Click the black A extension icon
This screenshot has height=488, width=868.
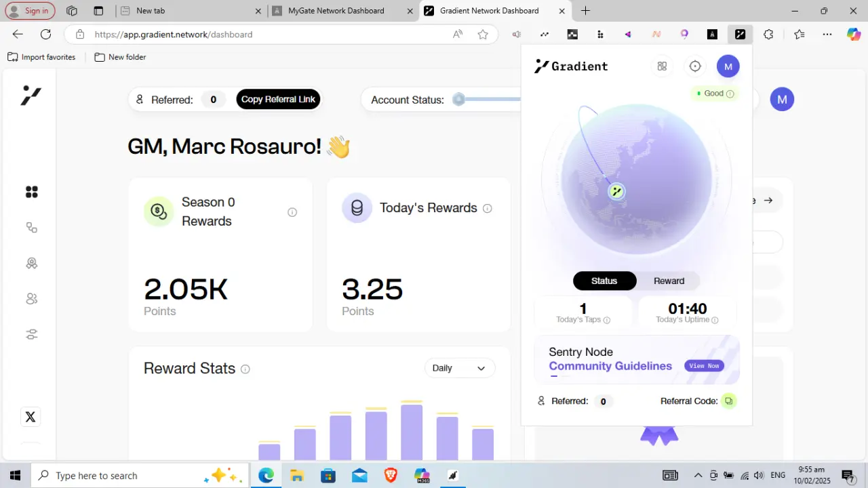click(x=712, y=34)
